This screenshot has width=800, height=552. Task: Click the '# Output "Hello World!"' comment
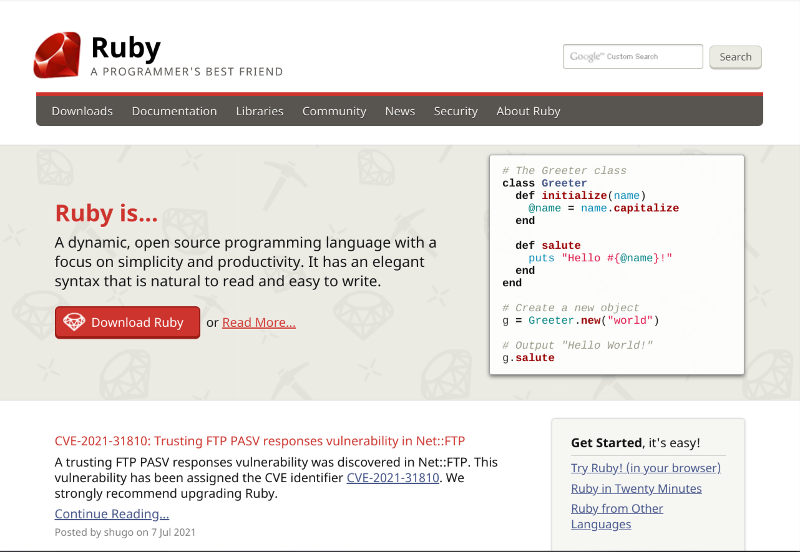(577, 345)
